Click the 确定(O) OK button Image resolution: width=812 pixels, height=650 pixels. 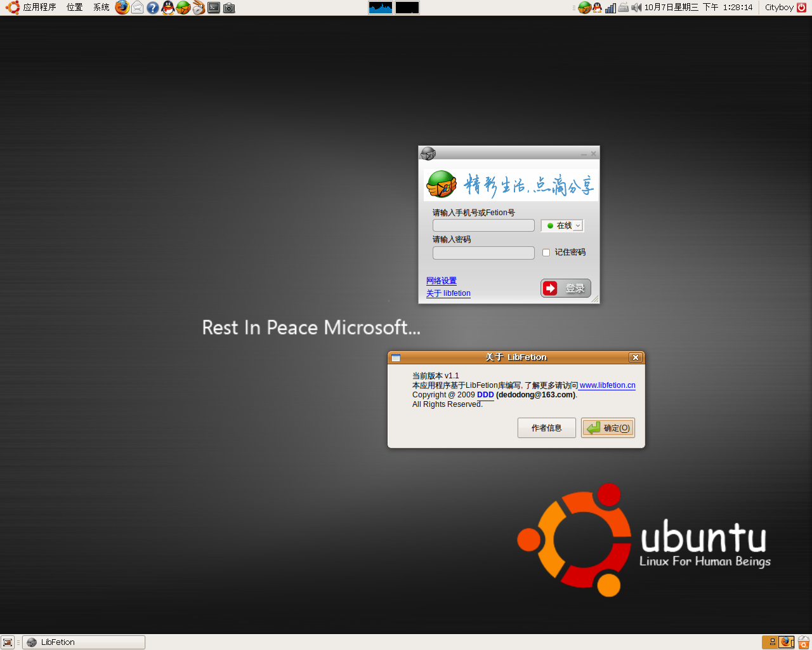[x=608, y=428]
